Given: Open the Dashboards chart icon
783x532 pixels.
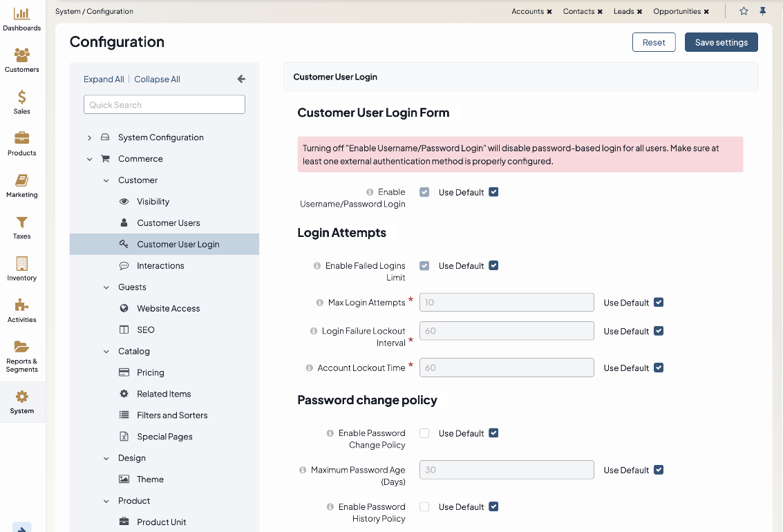Looking at the screenshot, I should pos(21,14).
